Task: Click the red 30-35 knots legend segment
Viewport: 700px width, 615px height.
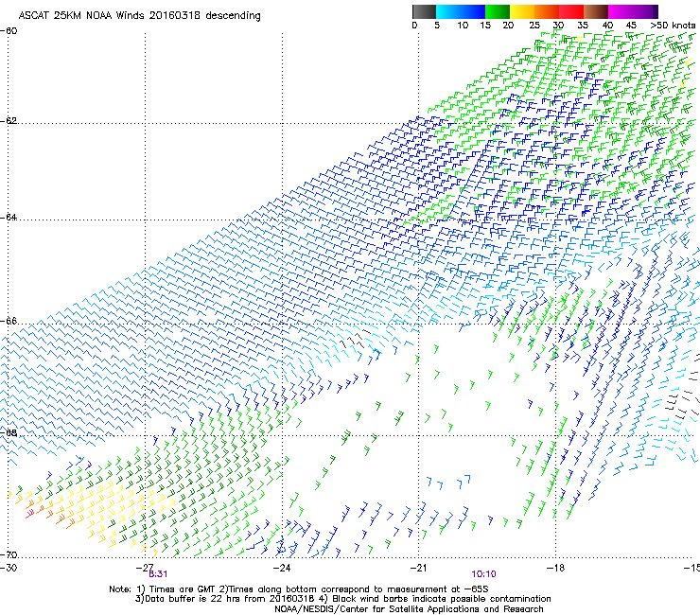Action: coord(571,11)
